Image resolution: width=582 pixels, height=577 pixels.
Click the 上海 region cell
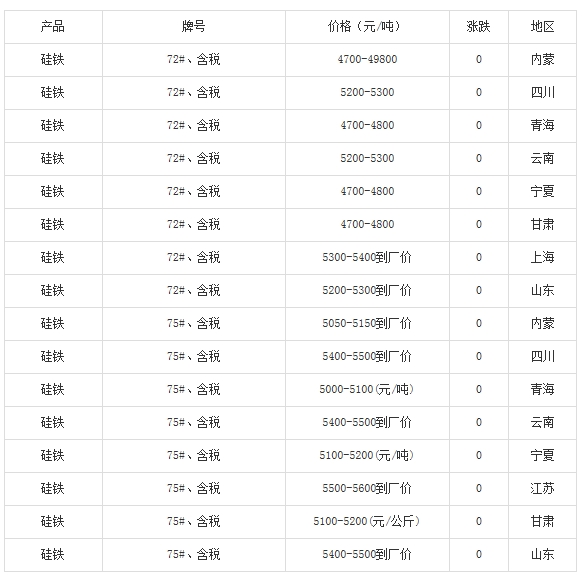(x=542, y=258)
